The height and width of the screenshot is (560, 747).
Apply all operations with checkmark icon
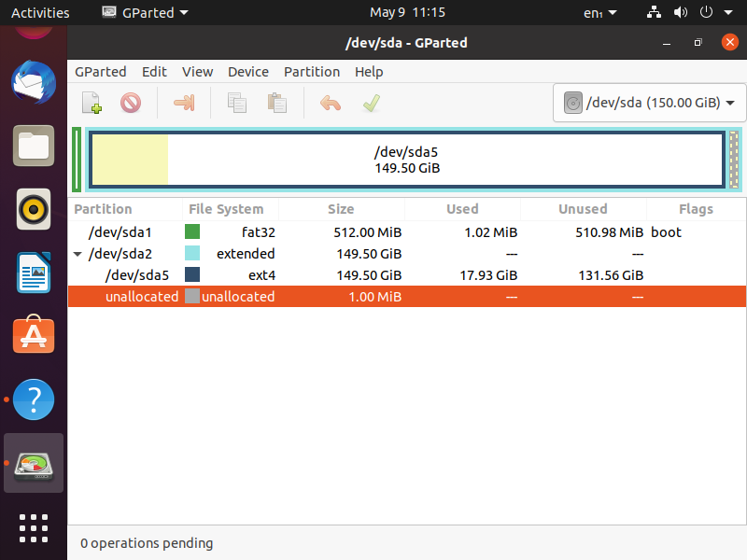(371, 103)
